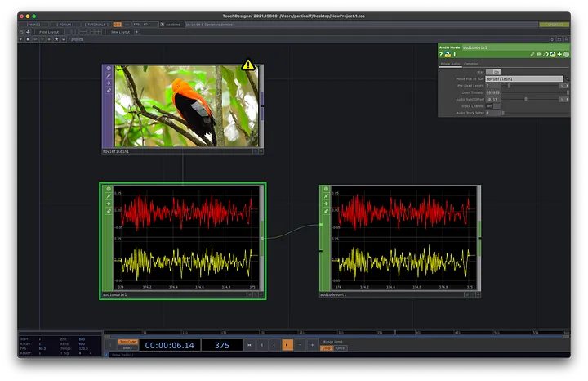
Task: Open operator help question mark icon
Action: 442,54
